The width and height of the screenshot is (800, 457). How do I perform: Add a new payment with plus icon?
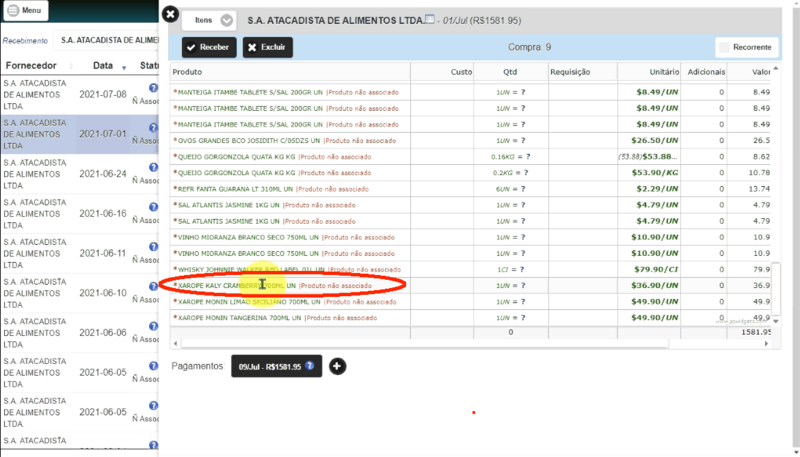[337, 366]
